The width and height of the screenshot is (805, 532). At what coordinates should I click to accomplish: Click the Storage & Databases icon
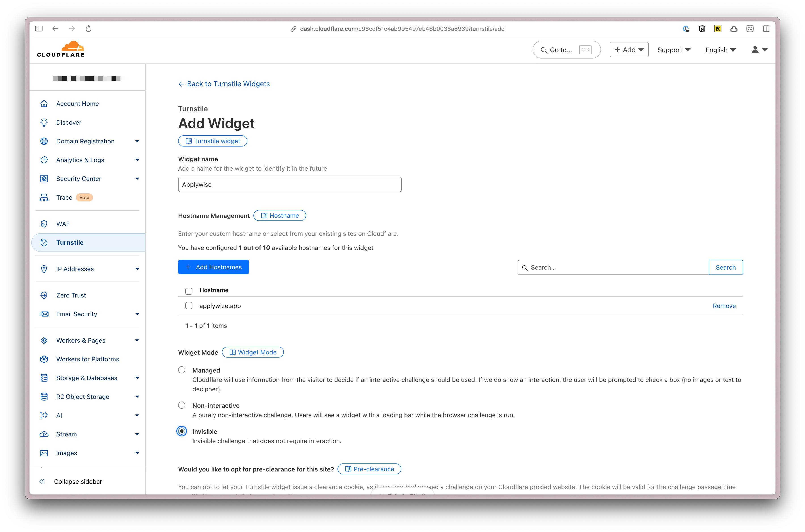(x=44, y=378)
